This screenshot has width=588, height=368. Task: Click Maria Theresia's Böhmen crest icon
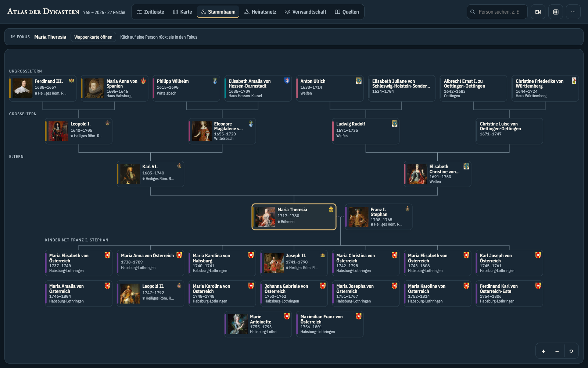click(331, 209)
